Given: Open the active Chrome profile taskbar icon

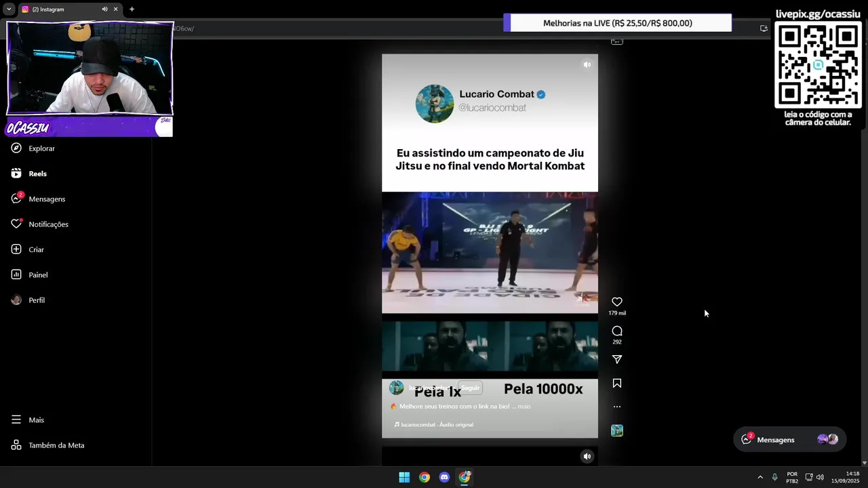Looking at the screenshot, I should (x=465, y=477).
